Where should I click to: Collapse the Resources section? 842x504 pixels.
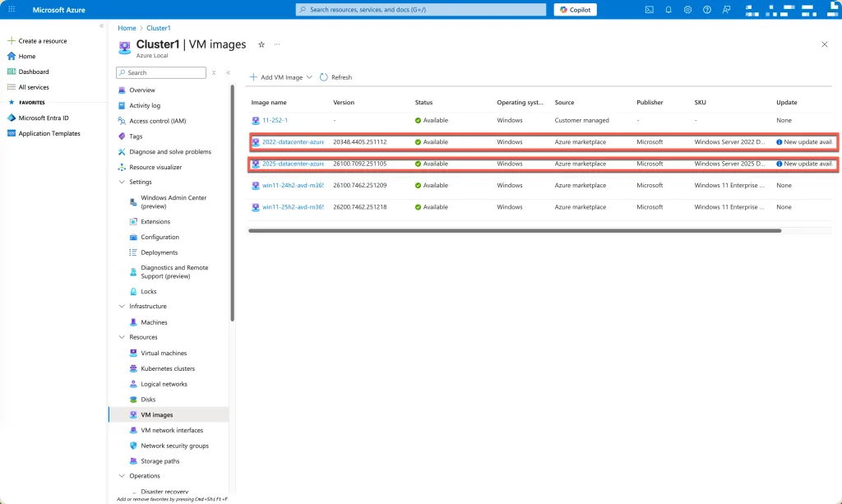[x=123, y=337]
